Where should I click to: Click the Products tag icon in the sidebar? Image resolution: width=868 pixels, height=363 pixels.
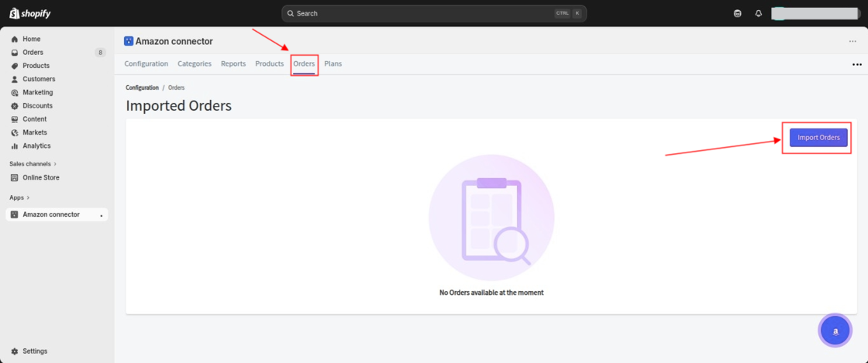point(15,66)
